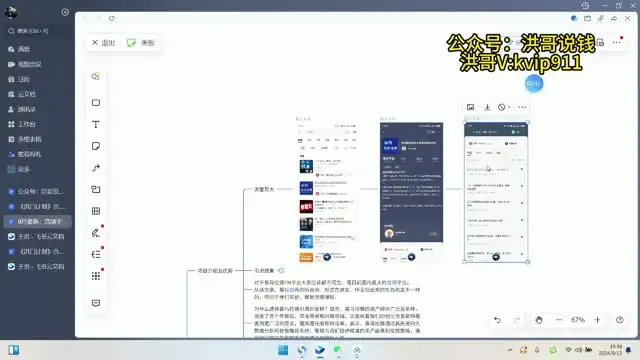Zoom in with the plus button
Image resolution: width=640 pixels, height=360 pixels.
pos(597,320)
